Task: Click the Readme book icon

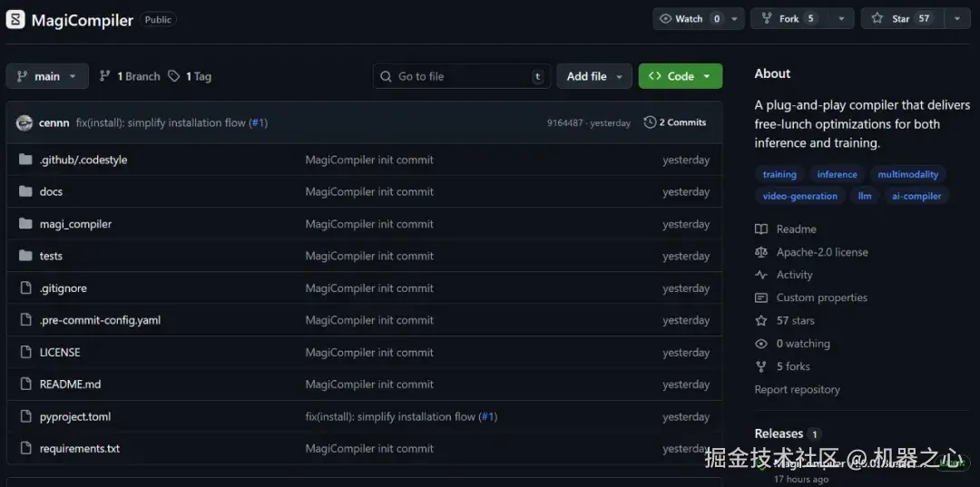Action: [760, 229]
